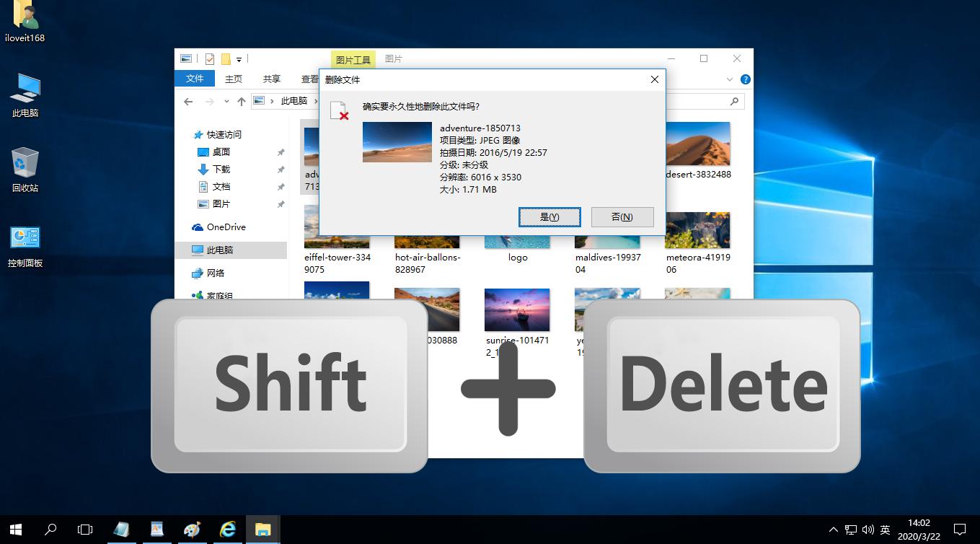Click the 英 input language indicator in tray
Image resolution: width=980 pixels, height=544 pixels.
pos(884,529)
